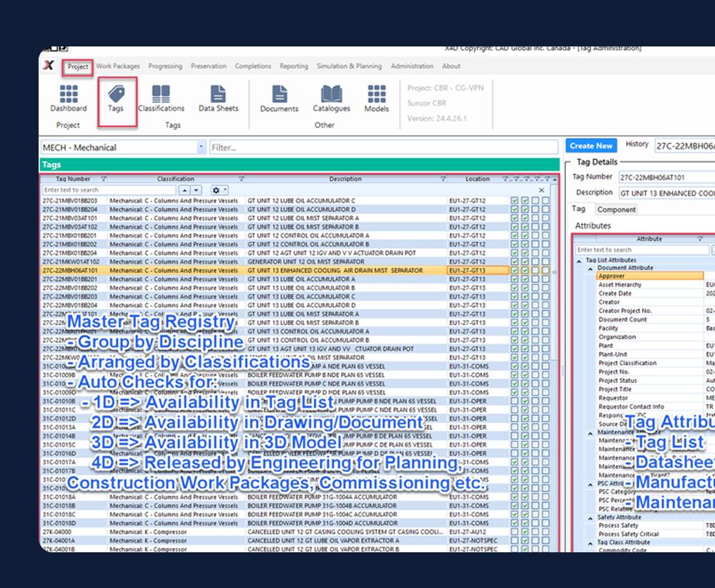
Task: Open the Documents ribbon icon
Action: click(279, 99)
